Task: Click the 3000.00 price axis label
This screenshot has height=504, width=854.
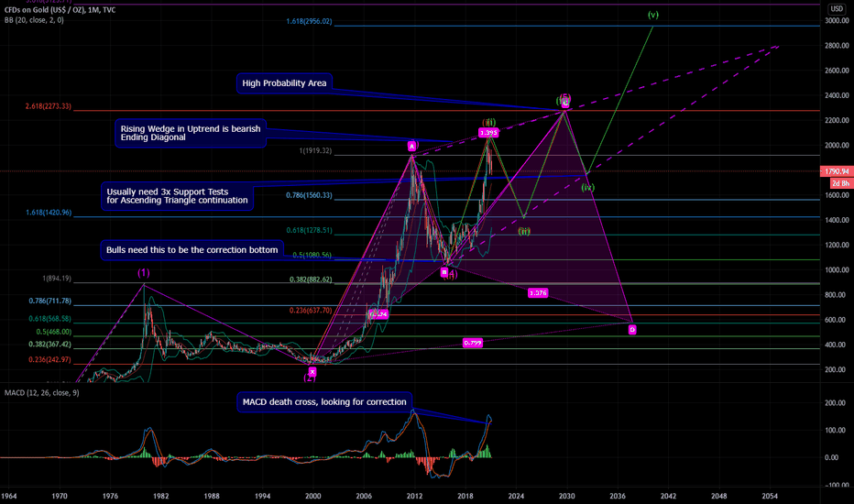Action: pos(837,21)
